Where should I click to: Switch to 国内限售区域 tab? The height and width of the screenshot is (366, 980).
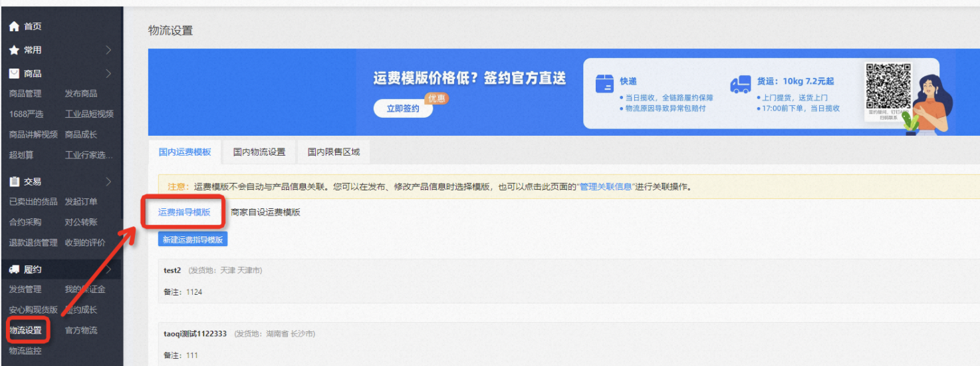pyautogui.click(x=334, y=152)
